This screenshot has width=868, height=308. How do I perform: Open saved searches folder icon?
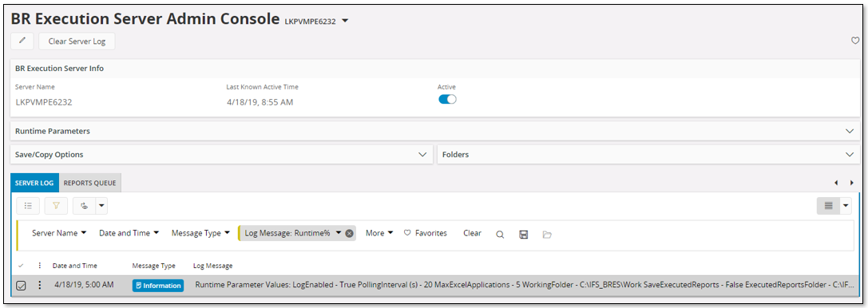pyautogui.click(x=547, y=234)
